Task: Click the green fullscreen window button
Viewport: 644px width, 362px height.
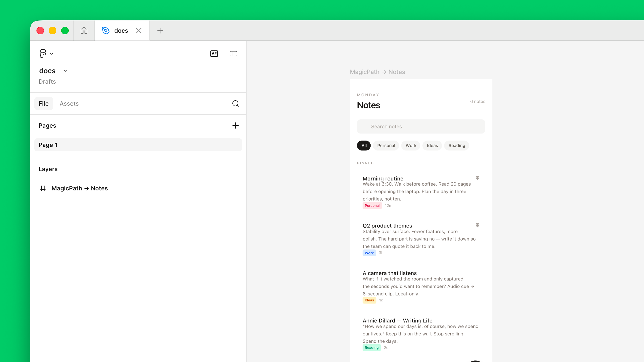Action: pyautogui.click(x=65, y=31)
